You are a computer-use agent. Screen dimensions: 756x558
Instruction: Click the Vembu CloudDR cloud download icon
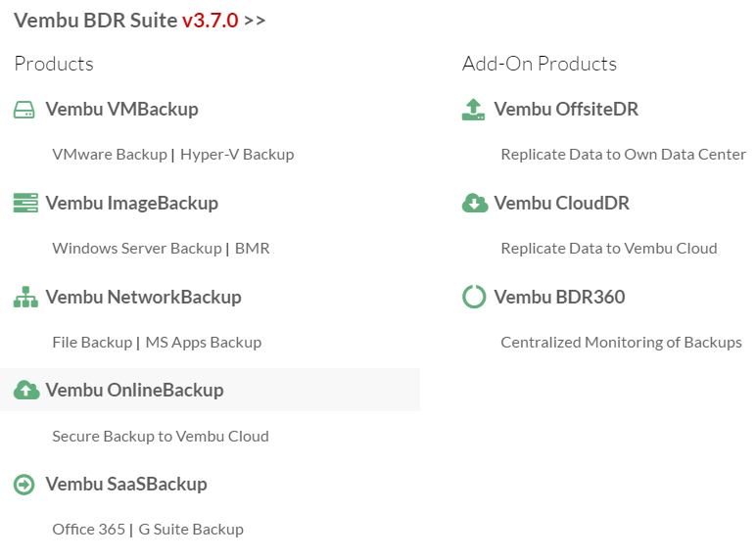pyautogui.click(x=475, y=203)
